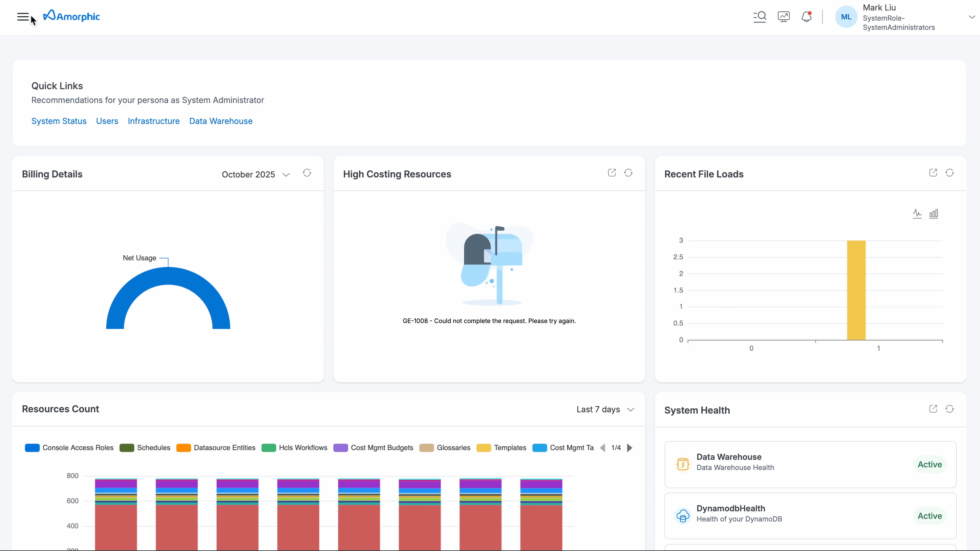
Task: Open the Last 7 days range dropdown
Action: coord(605,410)
